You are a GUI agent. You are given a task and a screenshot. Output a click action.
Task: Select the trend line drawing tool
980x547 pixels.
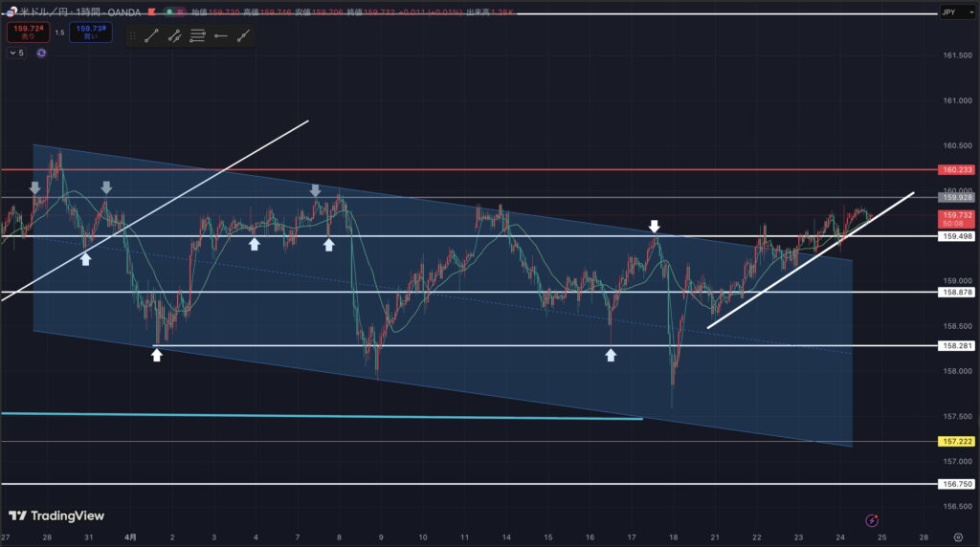click(152, 36)
